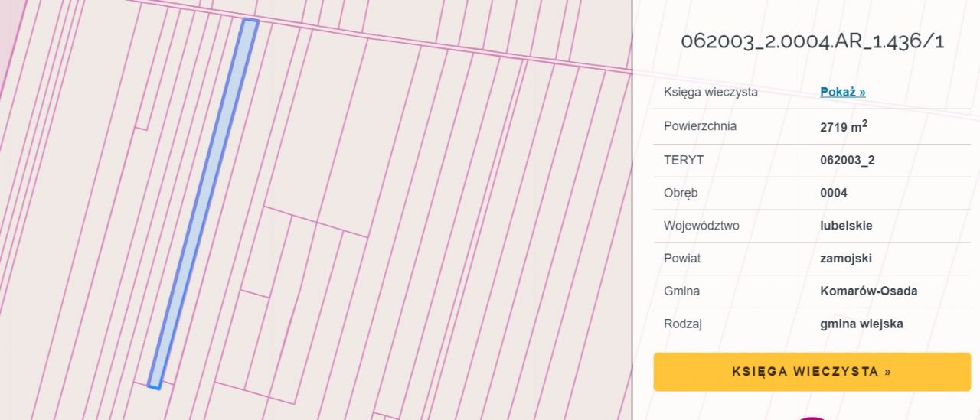Click the Powiat row label
980x420 pixels.
click(x=682, y=259)
